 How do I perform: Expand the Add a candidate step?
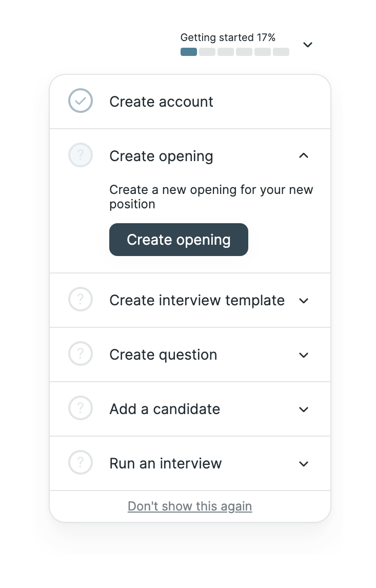[304, 409]
